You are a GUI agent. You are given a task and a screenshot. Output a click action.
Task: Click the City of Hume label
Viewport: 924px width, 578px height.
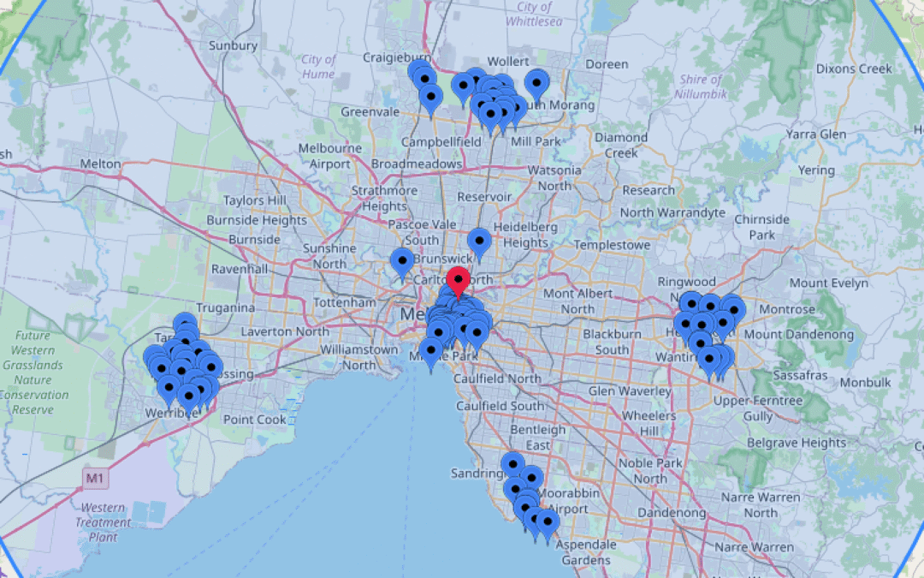tap(318, 67)
